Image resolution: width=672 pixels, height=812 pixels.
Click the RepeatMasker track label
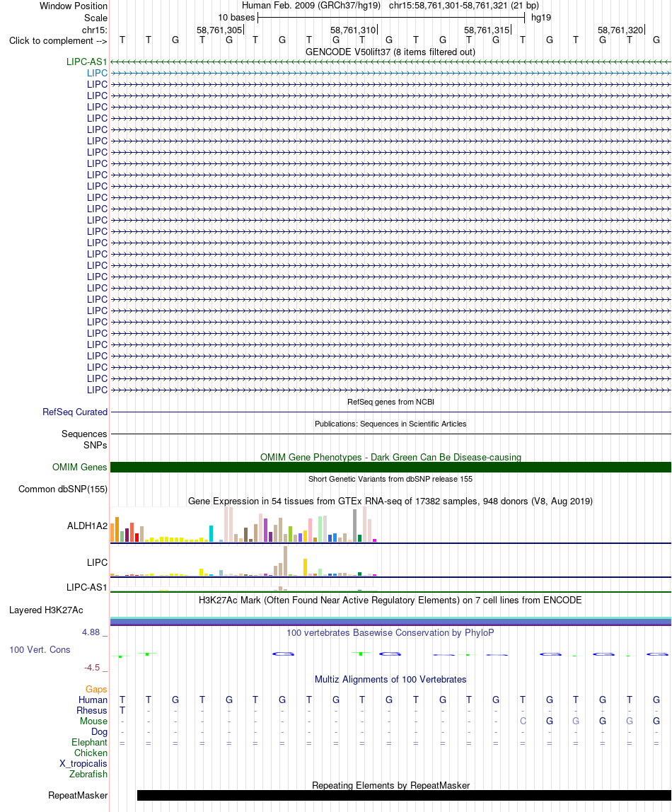[x=78, y=796]
